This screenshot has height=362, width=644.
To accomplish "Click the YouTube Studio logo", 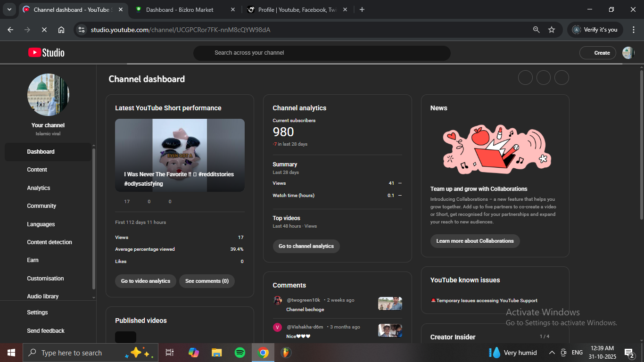I will (x=46, y=53).
